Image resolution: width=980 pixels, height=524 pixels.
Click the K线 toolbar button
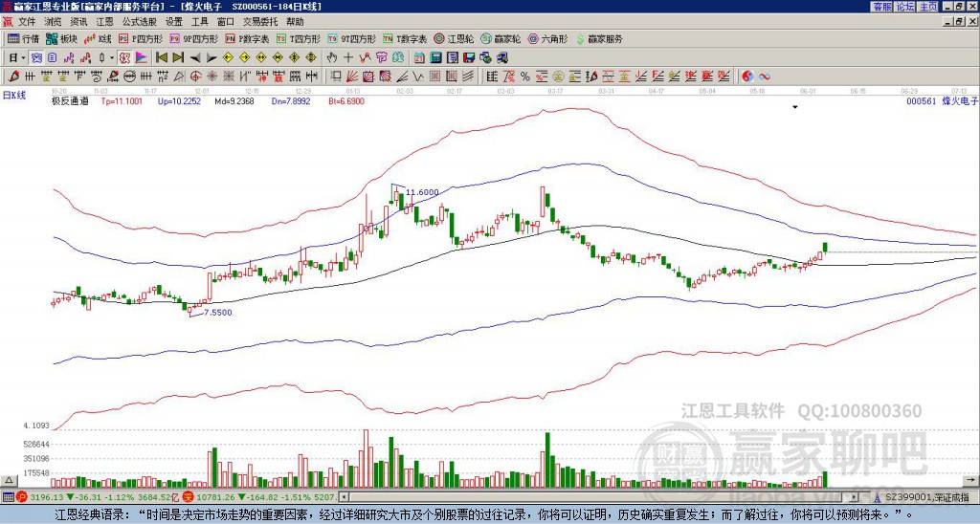(x=97, y=38)
